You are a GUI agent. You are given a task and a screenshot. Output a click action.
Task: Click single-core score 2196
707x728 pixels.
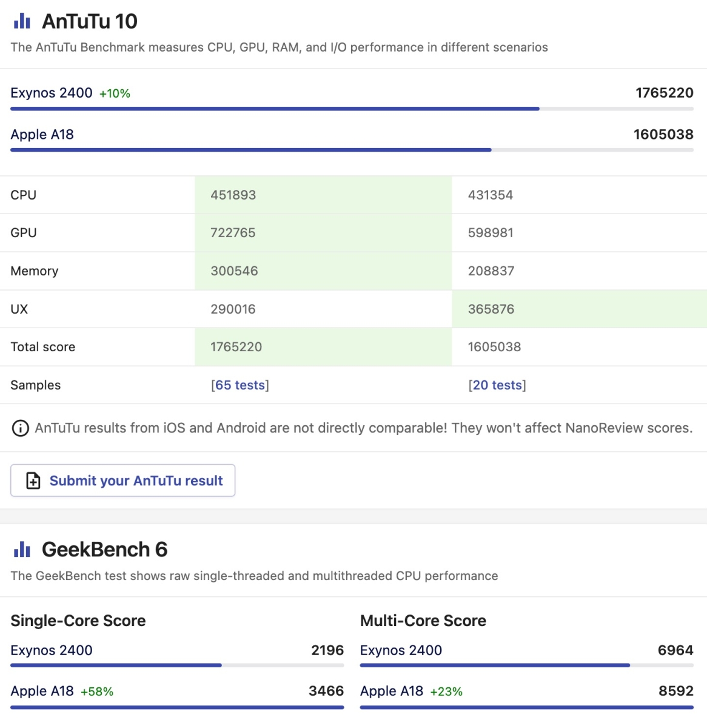point(327,650)
